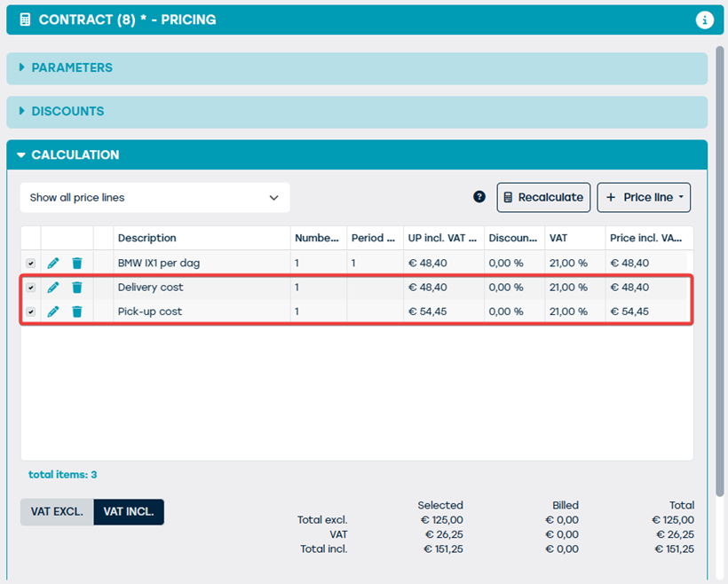Open the help question mark icon
The height and width of the screenshot is (584, 728).
click(x=479, y=197)
